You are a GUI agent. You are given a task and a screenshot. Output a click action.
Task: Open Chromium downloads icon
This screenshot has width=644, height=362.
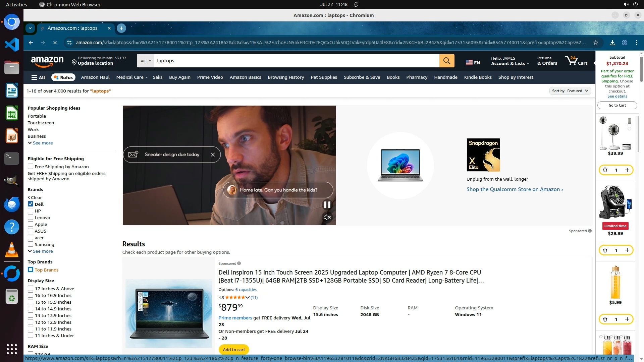pyautogui.click(x=612, y=43)
